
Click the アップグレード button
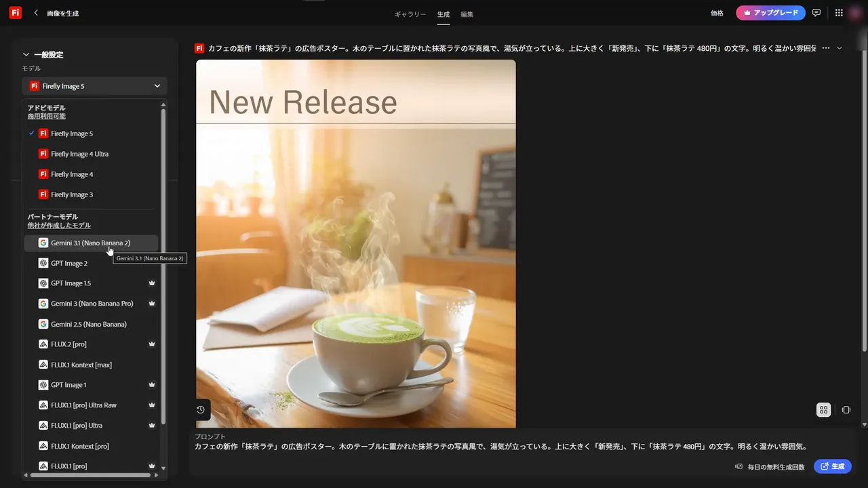point(770,13)
